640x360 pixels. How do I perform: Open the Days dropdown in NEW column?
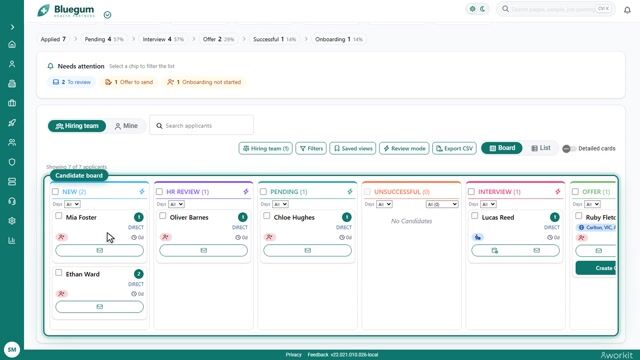tap(72, 204)
